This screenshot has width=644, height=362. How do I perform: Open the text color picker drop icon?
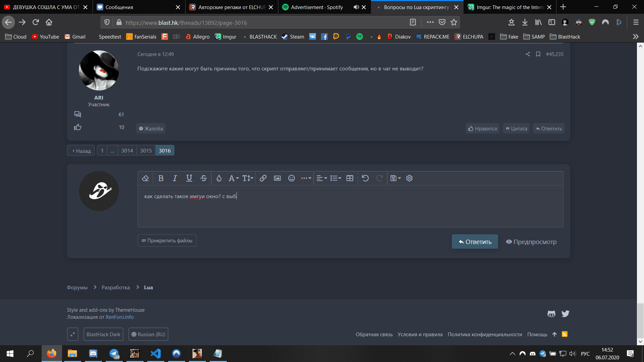pos(219,178)
